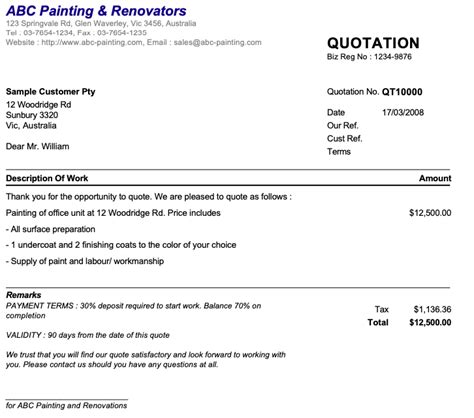Click the Our Ref. field label
Screen dimensions: 474x418
click(342, 126)
